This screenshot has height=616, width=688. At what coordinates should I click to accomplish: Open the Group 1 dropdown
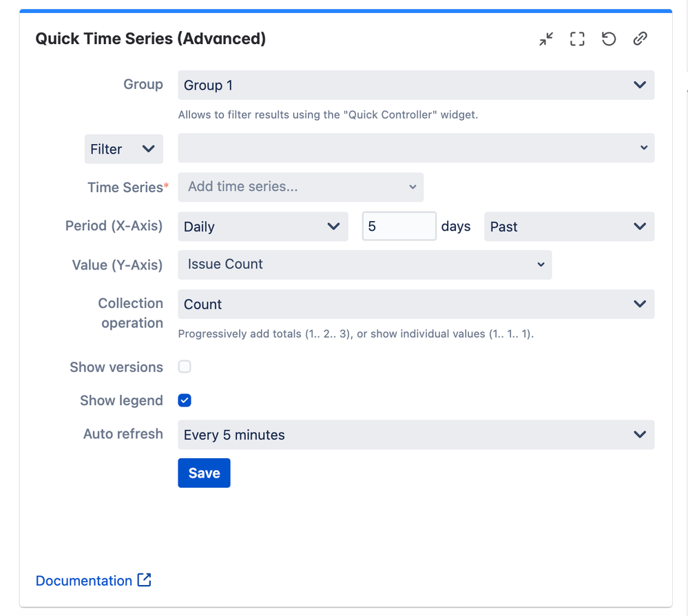[415, 85]
